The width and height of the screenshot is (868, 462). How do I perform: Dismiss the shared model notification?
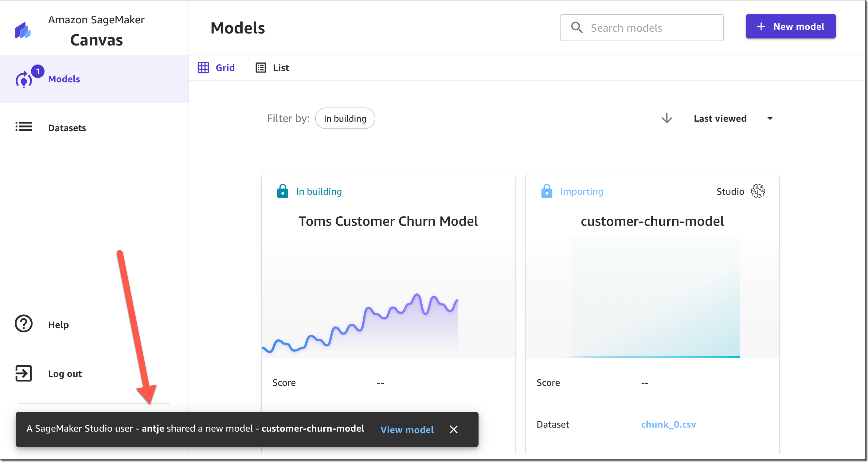coord(454,429)
